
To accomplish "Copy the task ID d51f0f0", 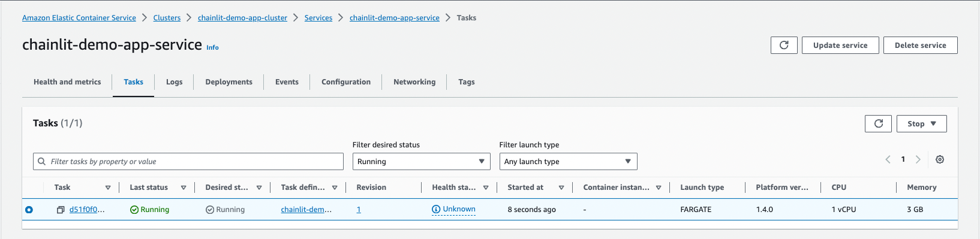I will [x=61, y=210].
